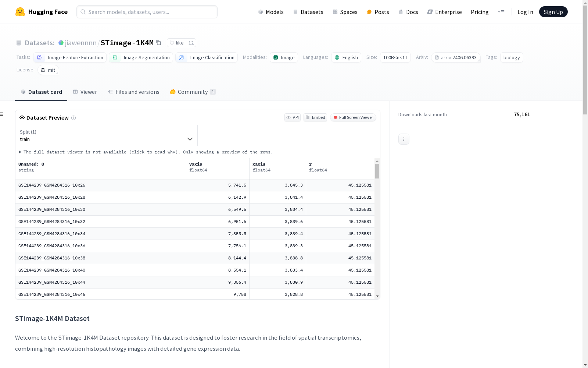The height and width of the screenshot is (368, 588).
Task: Click the Embed button
Action: (315, 117)
